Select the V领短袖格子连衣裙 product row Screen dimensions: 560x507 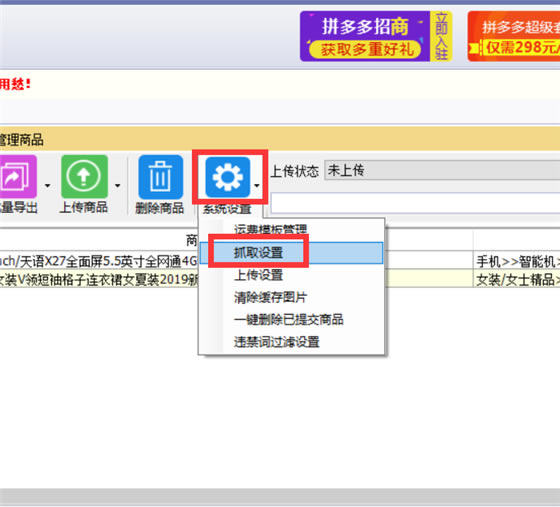coord(280,279)
